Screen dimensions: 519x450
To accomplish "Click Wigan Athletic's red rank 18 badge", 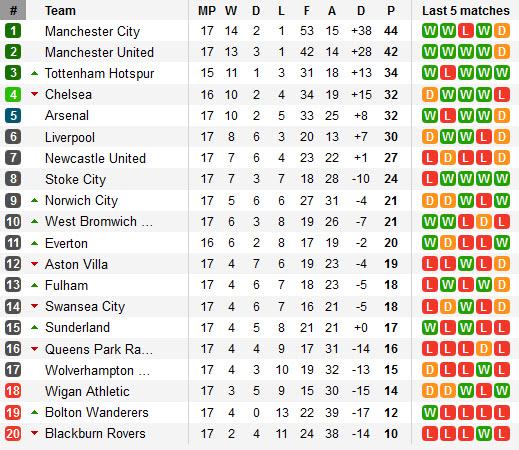I will (x=13, y=391).
